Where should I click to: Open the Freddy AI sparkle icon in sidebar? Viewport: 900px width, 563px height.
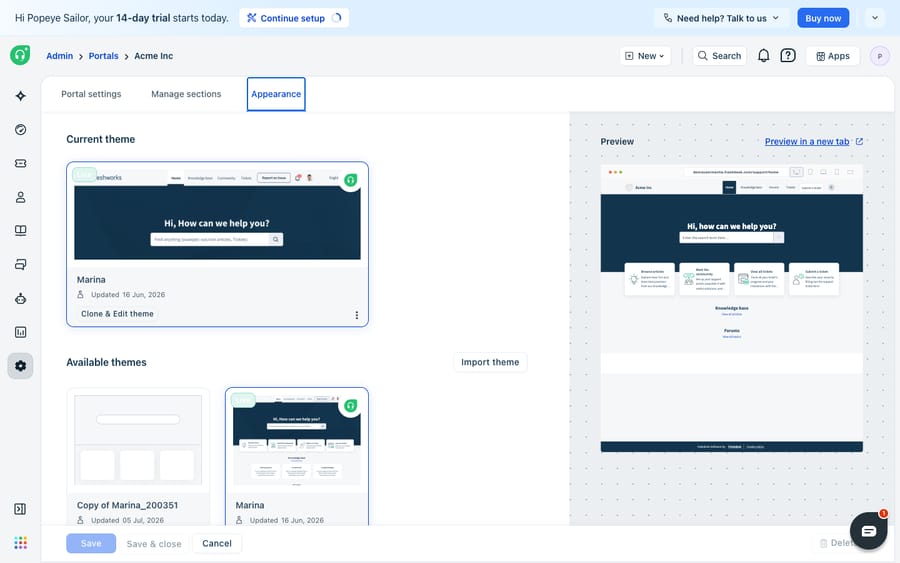coord(21,96)
